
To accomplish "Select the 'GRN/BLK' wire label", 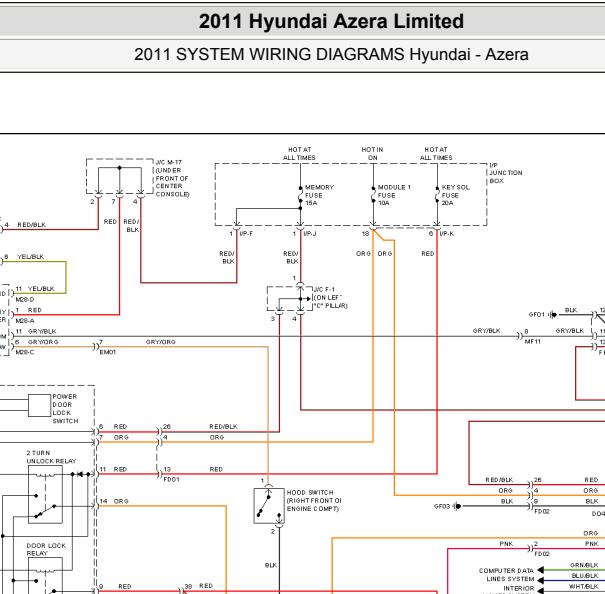I will [584, 565].
